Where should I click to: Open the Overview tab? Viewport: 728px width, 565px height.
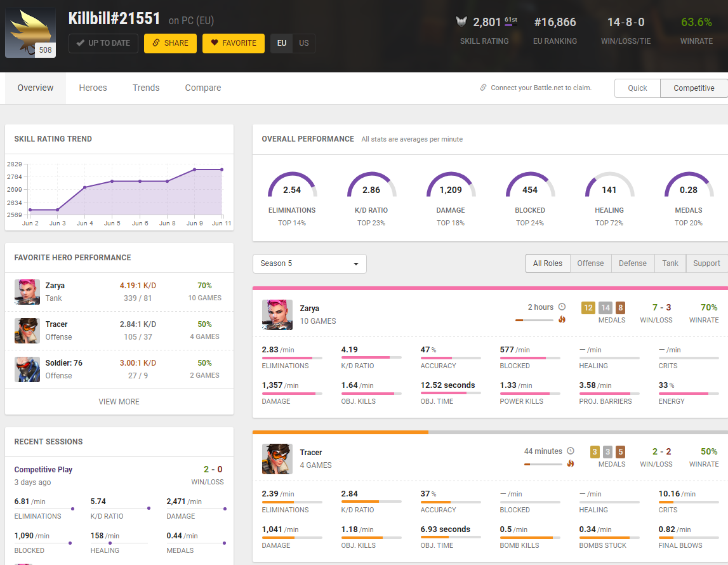point(36,88)
